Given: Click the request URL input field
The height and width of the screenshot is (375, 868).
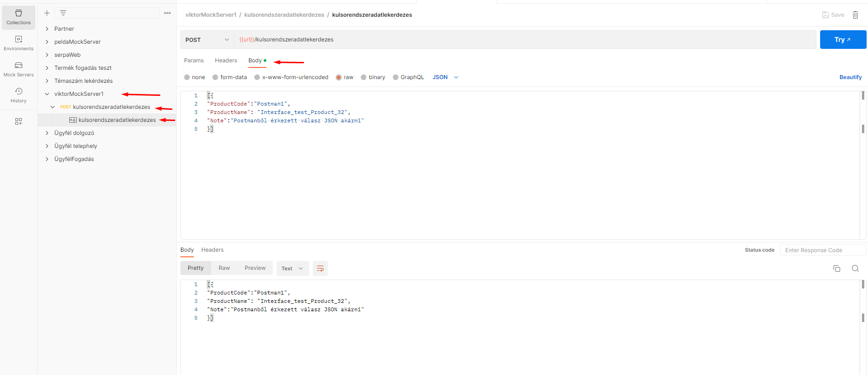Looking at the screenshot, I should click(x=525, y=40).
